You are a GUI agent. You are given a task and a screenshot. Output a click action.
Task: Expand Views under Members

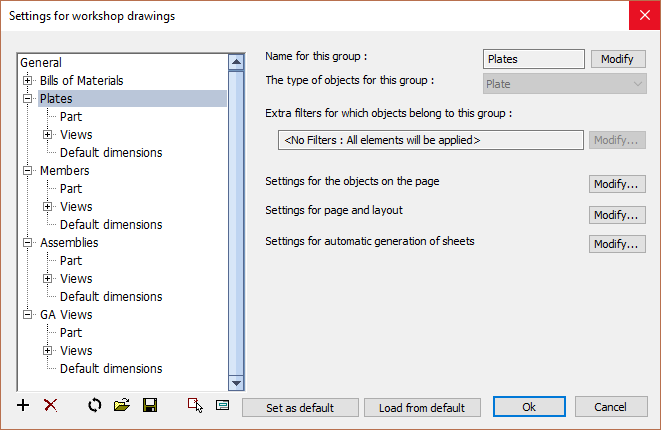tap(47, 207)
